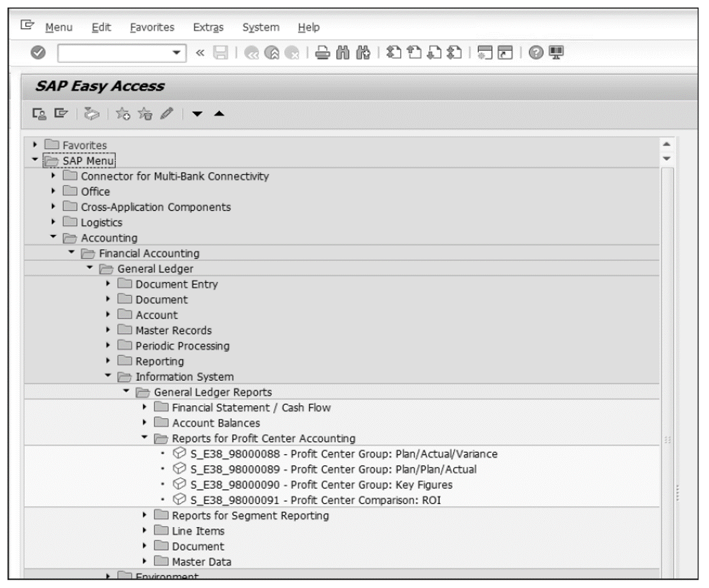Select the Print icon

322,53
